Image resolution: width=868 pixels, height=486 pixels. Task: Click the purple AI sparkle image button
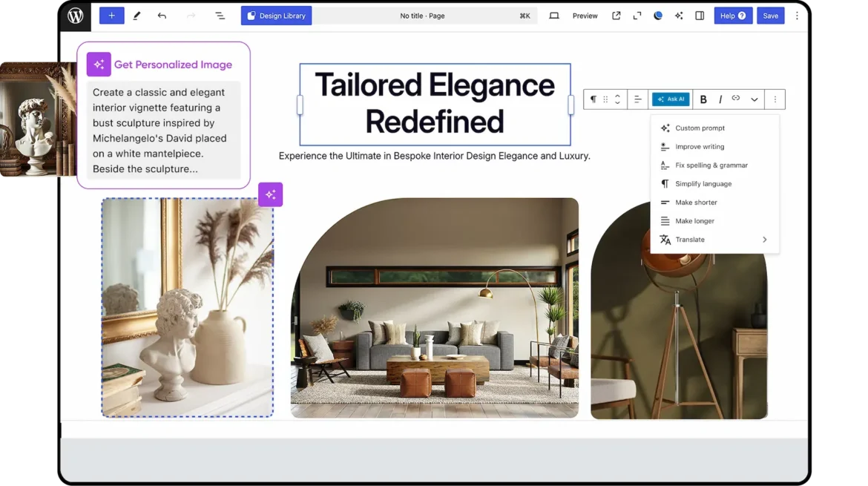click(270, 194)
